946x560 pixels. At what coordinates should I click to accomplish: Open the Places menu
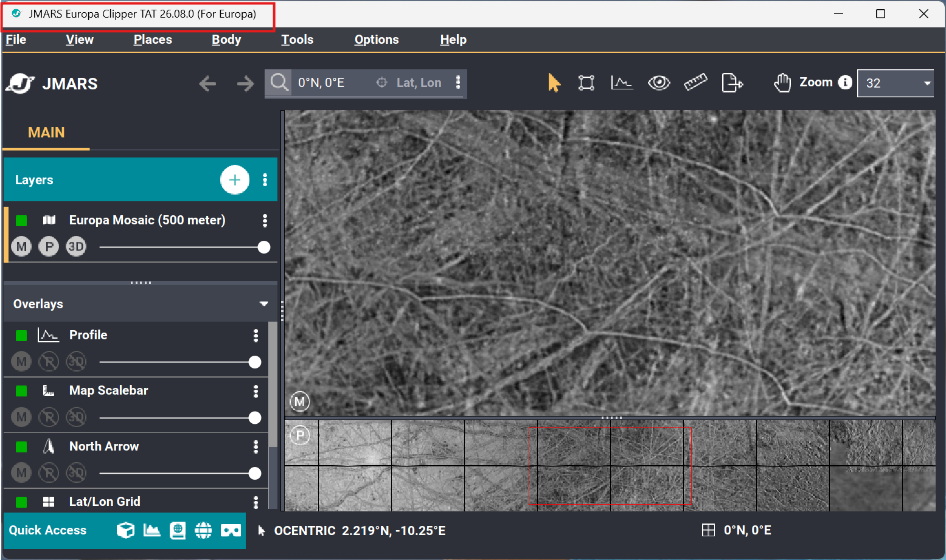coord(153,40)
